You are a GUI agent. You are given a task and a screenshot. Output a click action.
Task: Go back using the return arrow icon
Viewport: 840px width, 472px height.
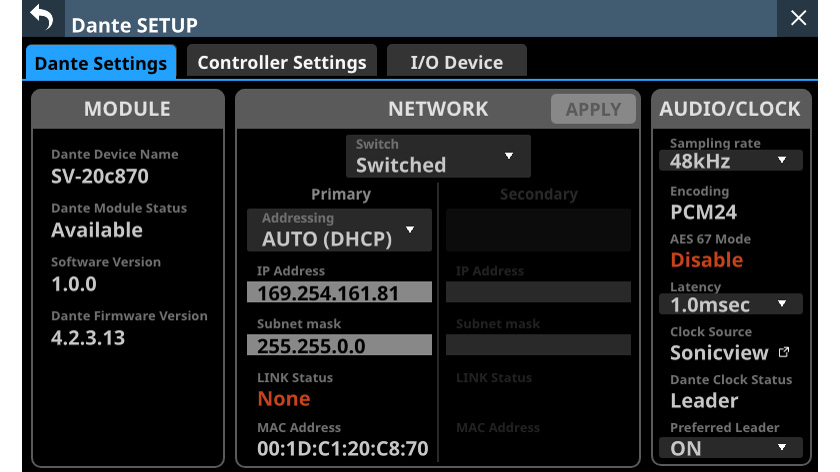tap(41, 17)
